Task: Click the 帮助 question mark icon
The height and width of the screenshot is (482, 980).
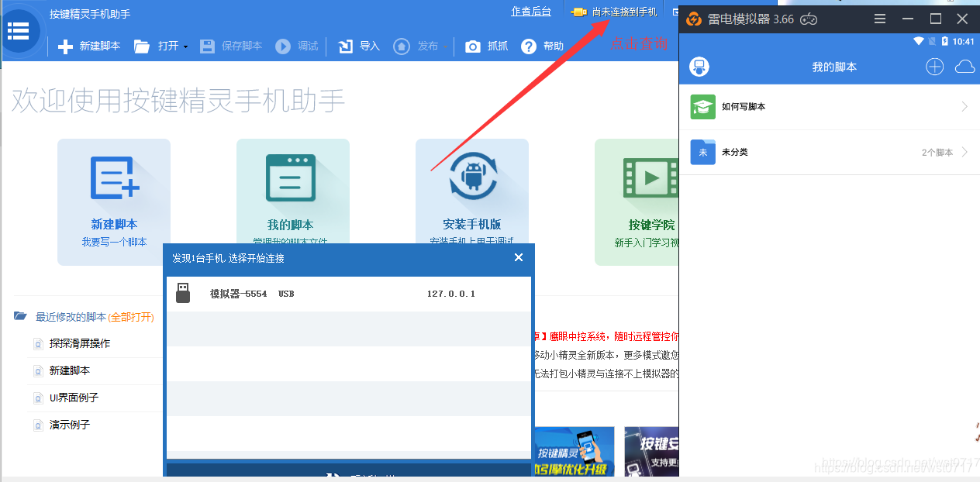Action: [529, 46]
